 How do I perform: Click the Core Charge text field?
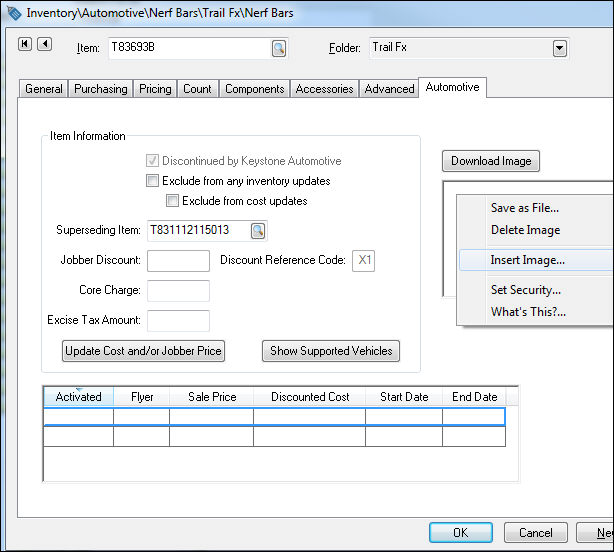tap(178, 291)
